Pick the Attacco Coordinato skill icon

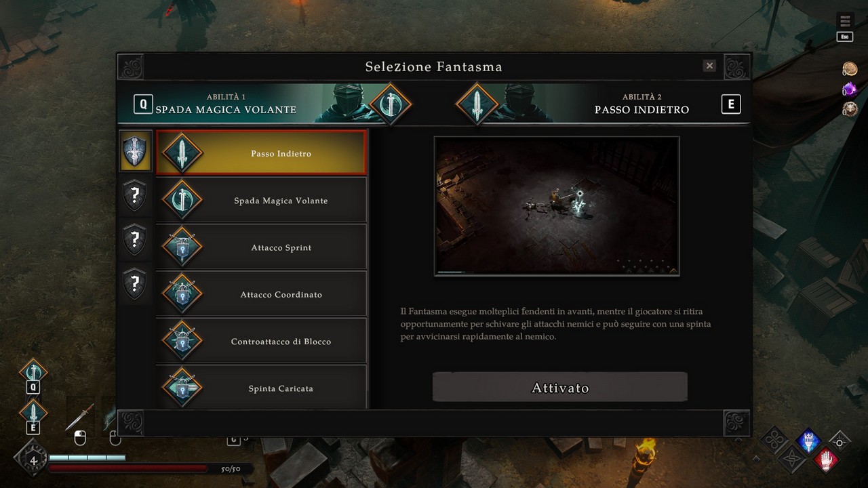click(182, 294)
